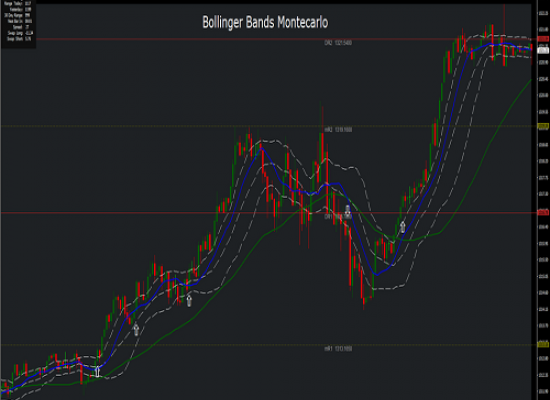The height and width of the screenshot is (400, 550).
Task: Click the vertical price scale on the right
Action: click(x=543, y=200)
